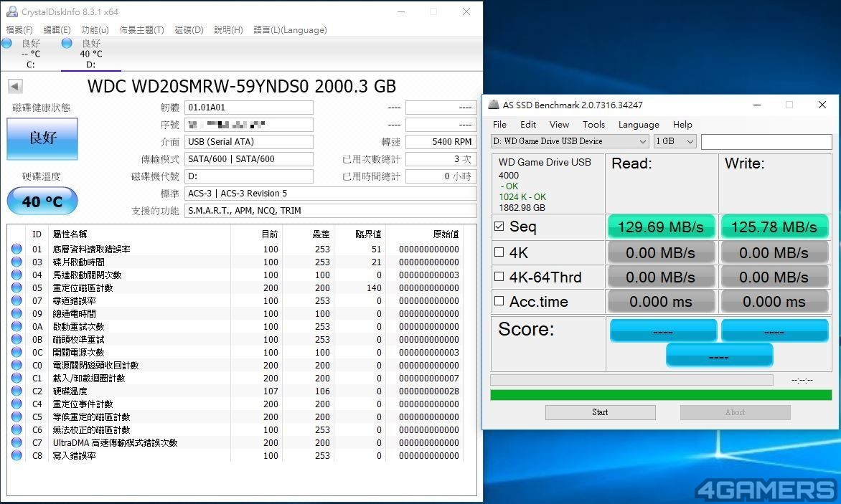Screen dimensions: 841x504
Task: Click the blue 良好 health status button
Action: 42,138
